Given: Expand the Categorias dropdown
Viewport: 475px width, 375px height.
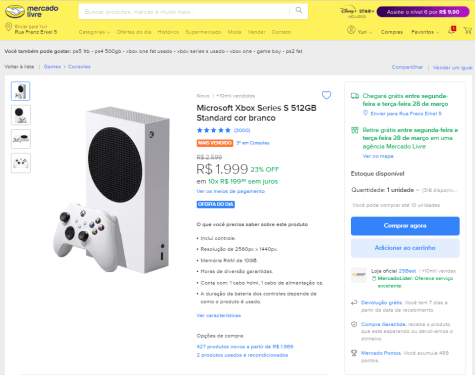Looking at the screenshot, I should pyautogui.click(x=94, y=32).
